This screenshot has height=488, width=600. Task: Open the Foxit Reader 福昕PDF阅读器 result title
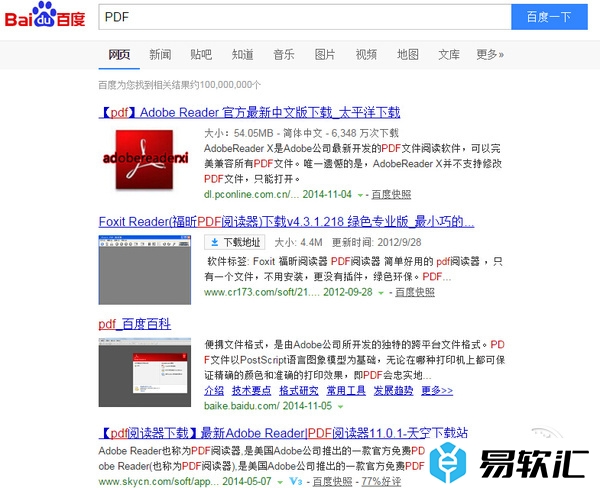(x=286, y=222)
